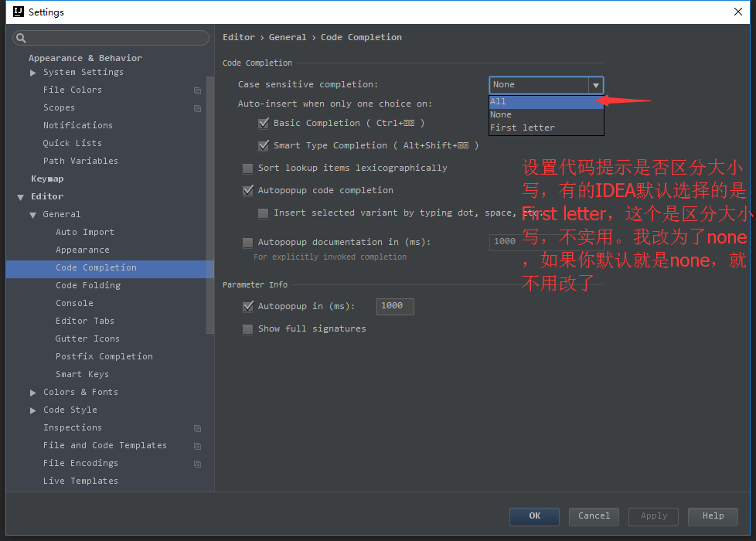
Task: Click the magnifier icon in the search field
Action: (19, 37)
